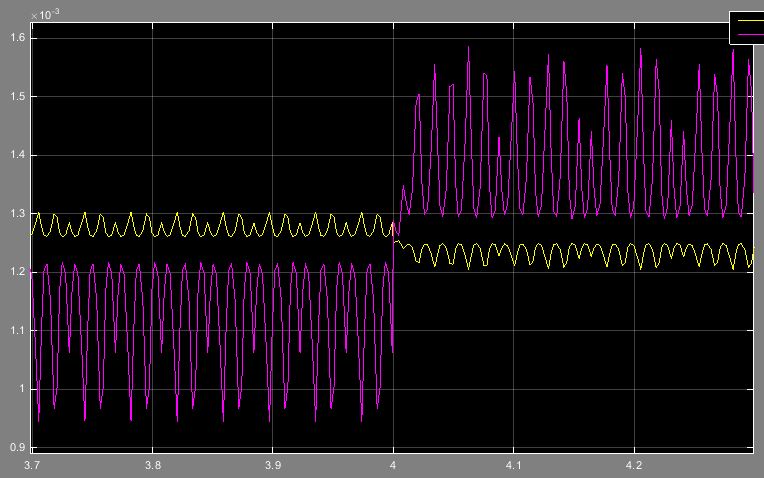The width and height of the screenshot is (764, 478).
Task: Select the 0.9 y-axis tick label
Action: (x=18, y=447)
